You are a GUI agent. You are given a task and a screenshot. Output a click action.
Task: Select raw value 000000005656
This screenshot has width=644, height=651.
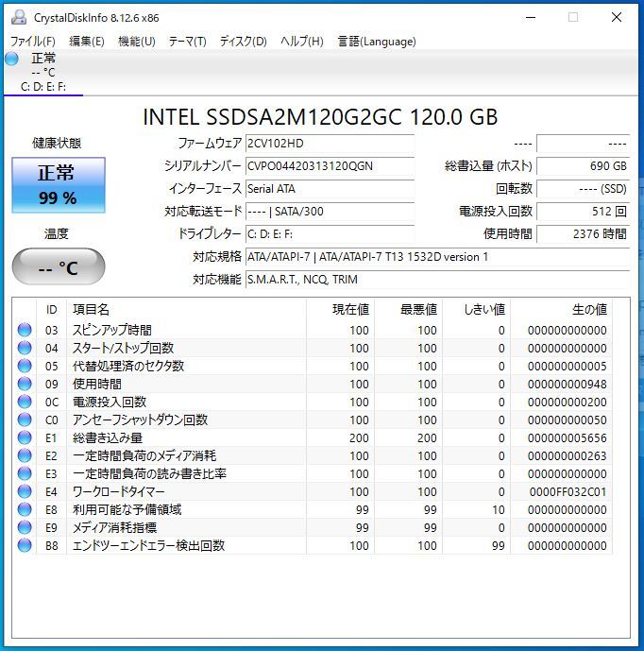[568, 438]
